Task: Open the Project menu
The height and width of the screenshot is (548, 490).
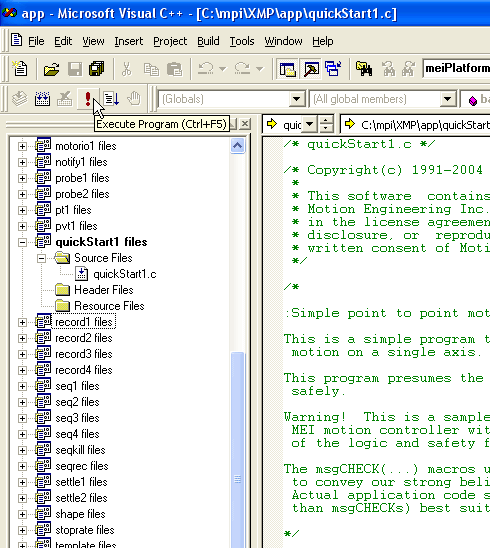Action: point(170,41)
